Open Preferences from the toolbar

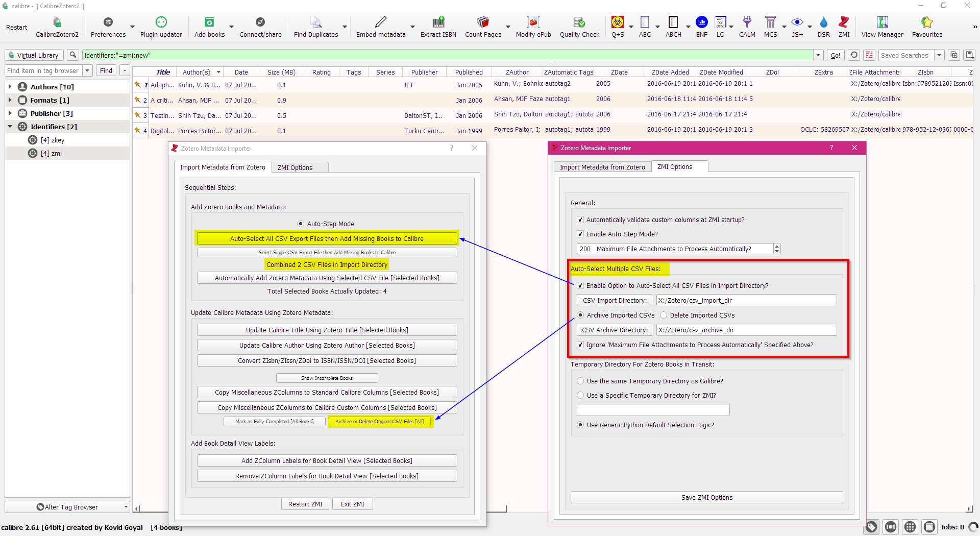pos(108,22)
